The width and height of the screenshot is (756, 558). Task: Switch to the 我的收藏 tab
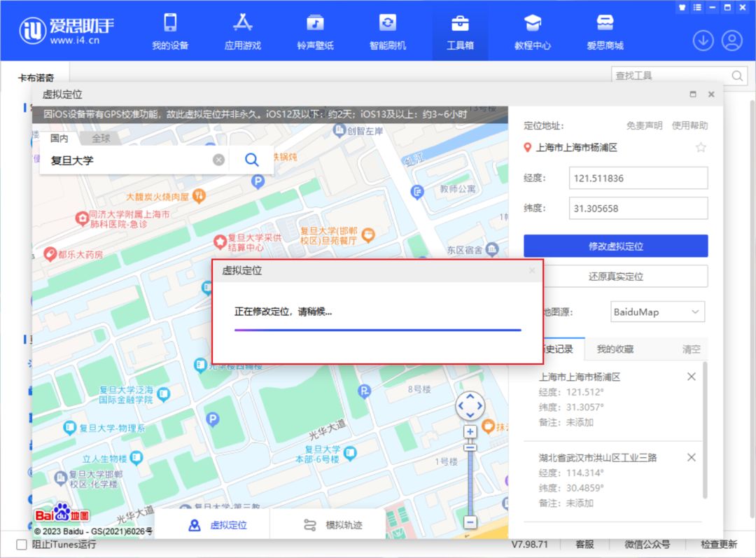point(615,349)
